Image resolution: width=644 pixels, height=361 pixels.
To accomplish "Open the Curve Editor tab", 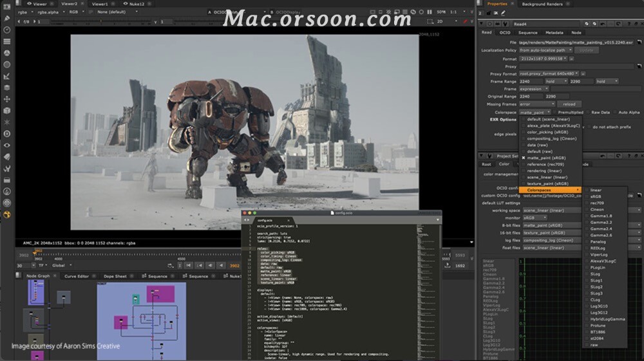I will point(77,276).
